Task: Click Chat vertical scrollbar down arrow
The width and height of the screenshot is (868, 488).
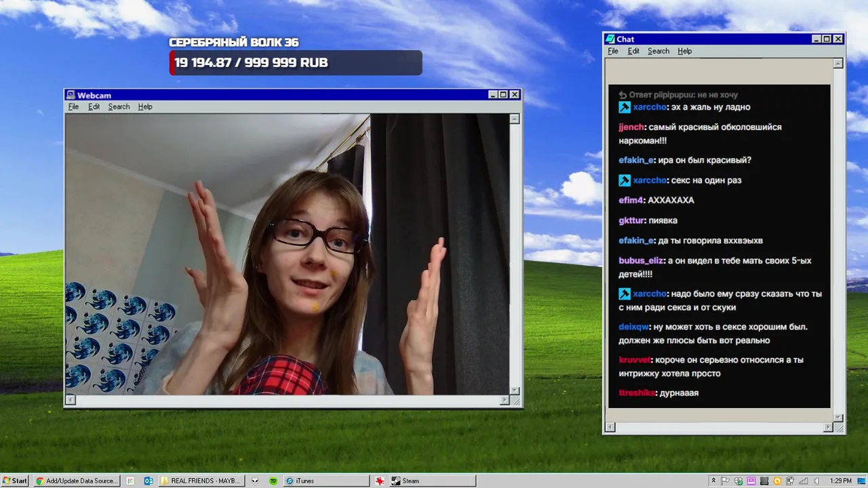Action: (x=838, y=418)
